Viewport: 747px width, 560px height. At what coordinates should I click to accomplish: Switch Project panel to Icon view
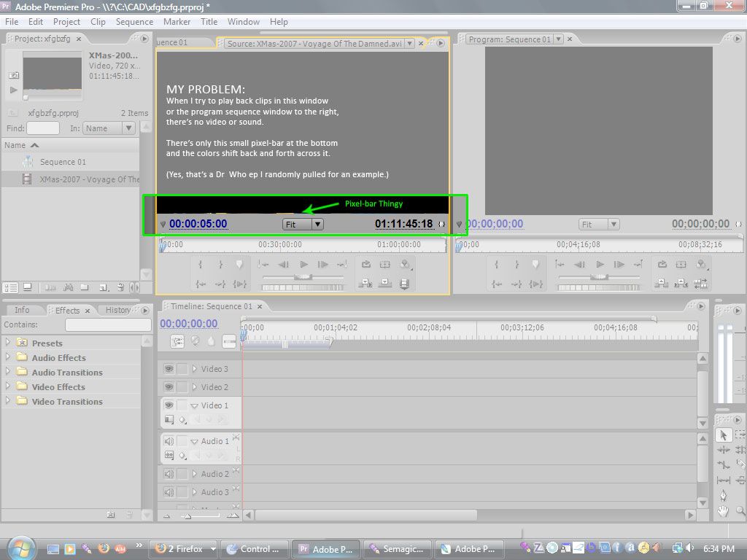point(28,287)
